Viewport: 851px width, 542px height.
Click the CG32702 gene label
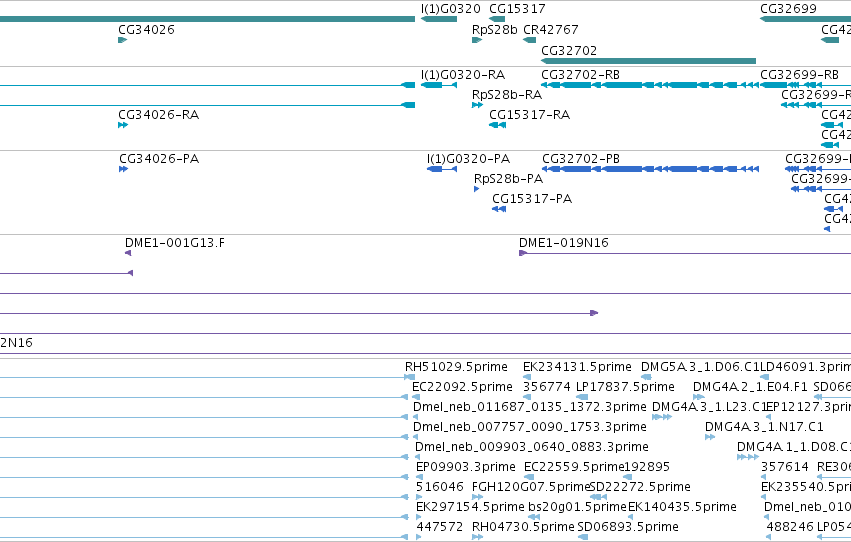click(x=569, y=50)
